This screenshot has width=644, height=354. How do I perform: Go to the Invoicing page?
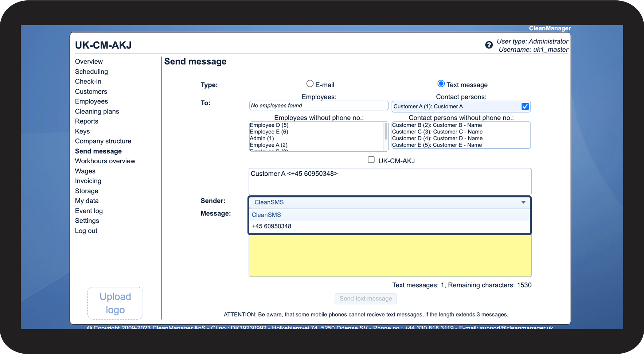[x=88, y=181]
